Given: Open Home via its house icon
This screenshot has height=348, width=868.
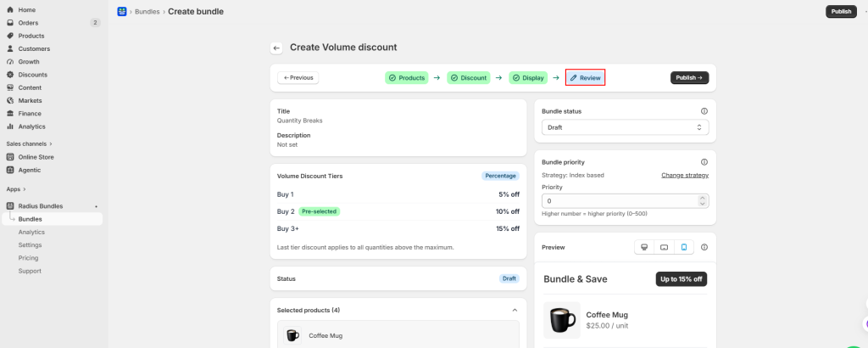Looking at the screenshot, I should 10,10.
